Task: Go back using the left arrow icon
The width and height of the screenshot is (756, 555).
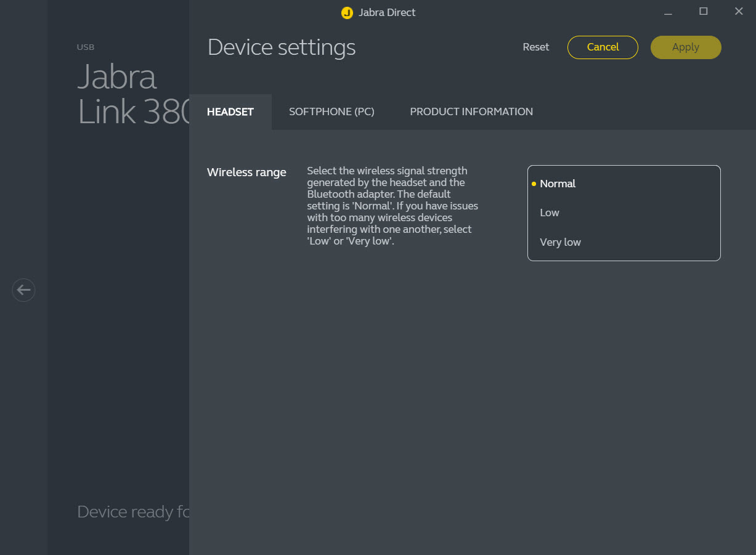Action: (x=23, y=290)
